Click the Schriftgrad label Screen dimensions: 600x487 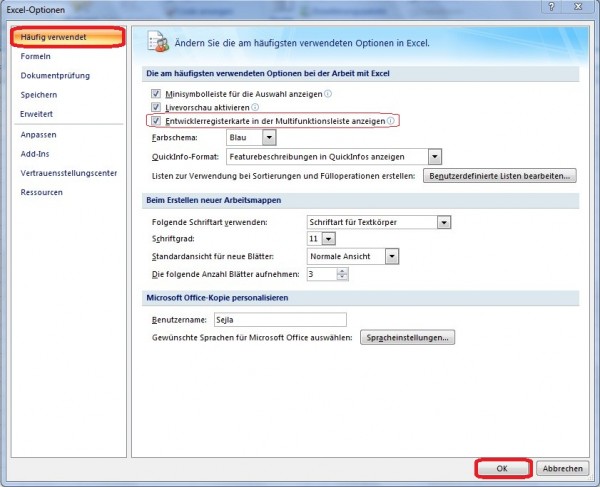click(173, 239)
